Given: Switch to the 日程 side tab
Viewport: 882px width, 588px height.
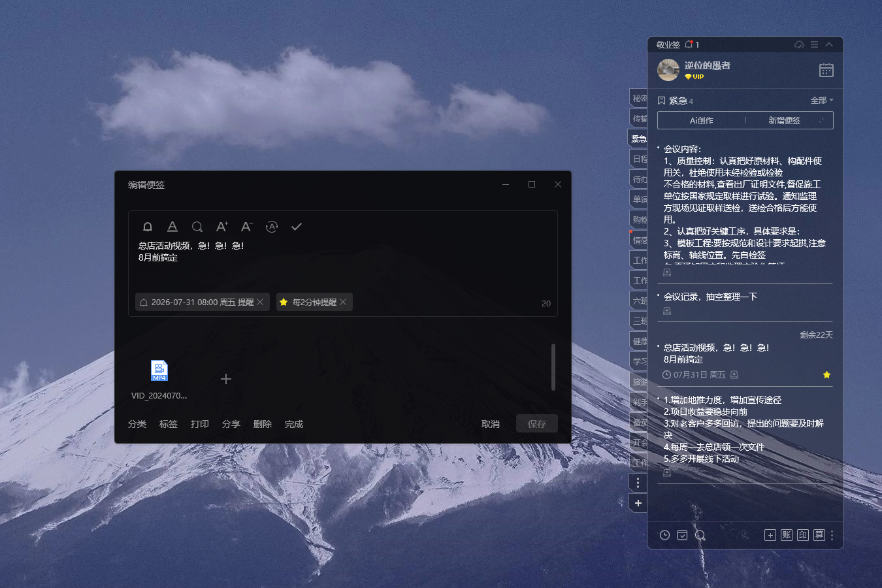Looking at the screenshot, I should [x=639, y=159].
